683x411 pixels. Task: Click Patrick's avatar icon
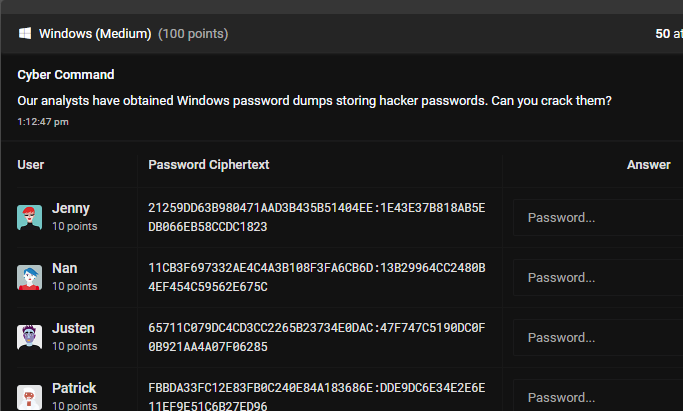[x=30, y=396]
